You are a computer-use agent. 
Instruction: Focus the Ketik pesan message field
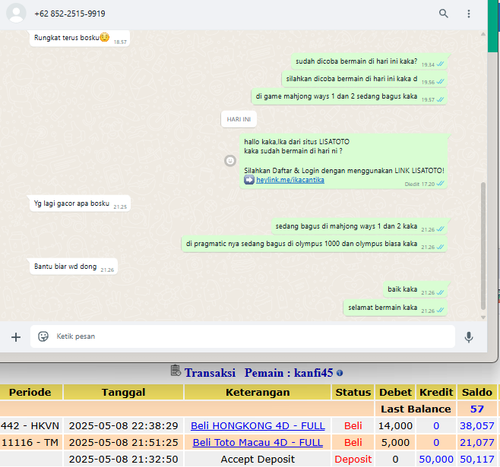pyautogui.click(x=243, y=336)
